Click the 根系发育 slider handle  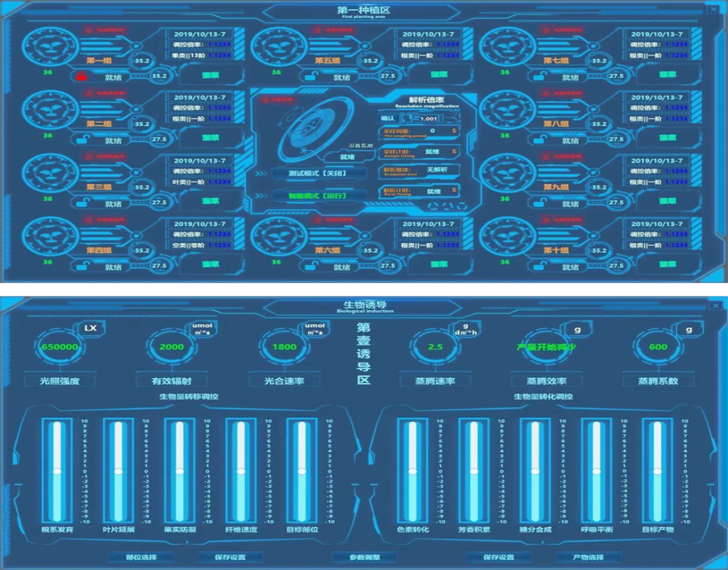pyautogui.click(x=57, y=471)
